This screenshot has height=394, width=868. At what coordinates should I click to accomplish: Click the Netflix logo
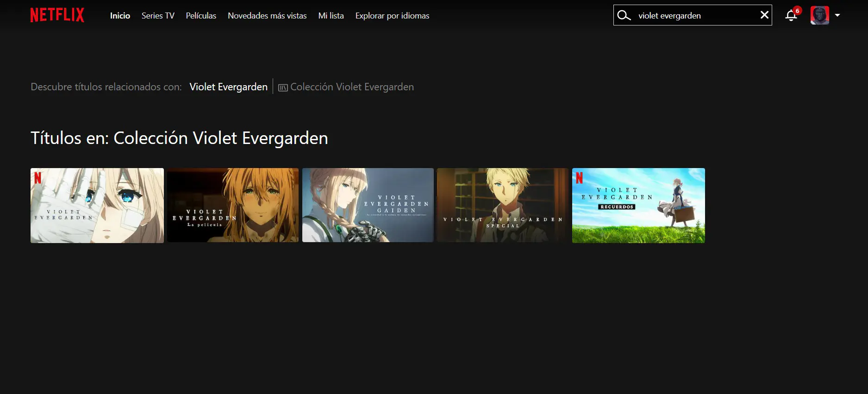[x=57, y=15]
